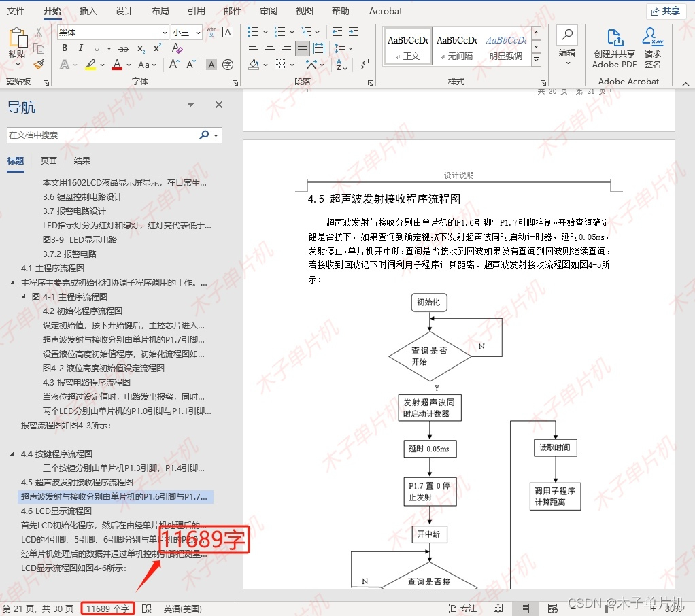Apply yellow text highlight color

pos(91,65)
